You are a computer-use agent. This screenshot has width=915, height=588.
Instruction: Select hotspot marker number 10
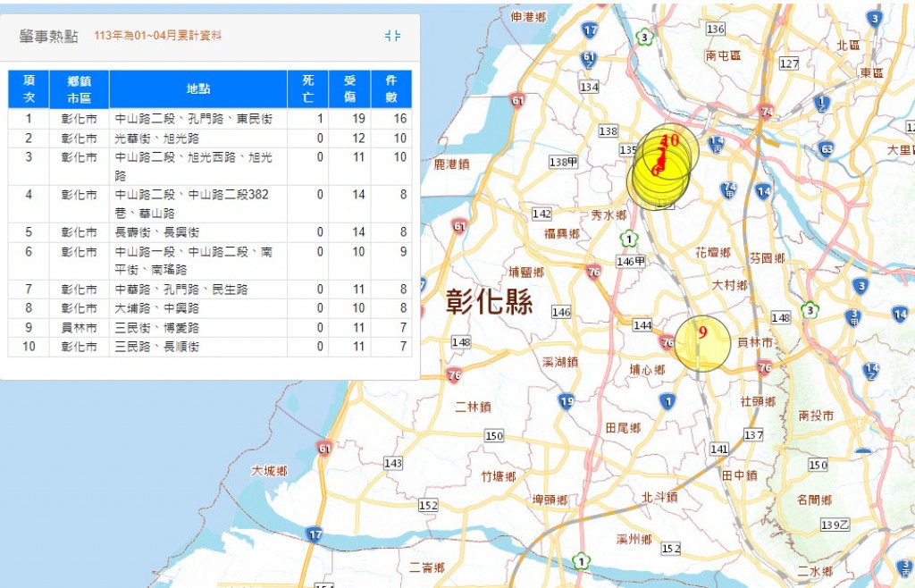coord(672,140)
